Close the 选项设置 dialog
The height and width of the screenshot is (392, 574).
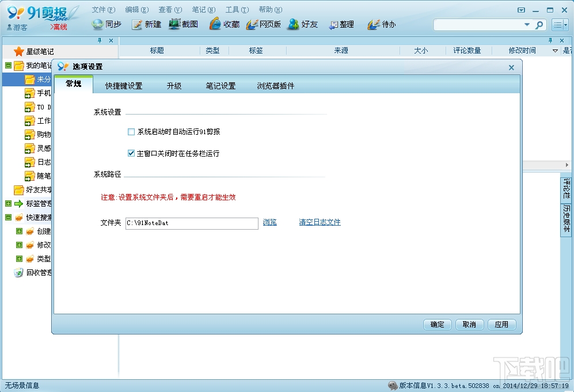click(511, 67)
